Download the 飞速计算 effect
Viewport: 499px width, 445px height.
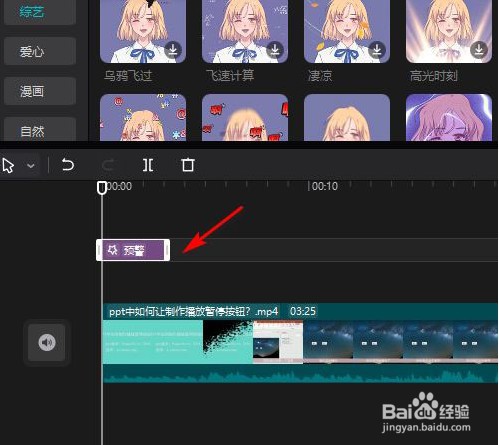point(275,50)
